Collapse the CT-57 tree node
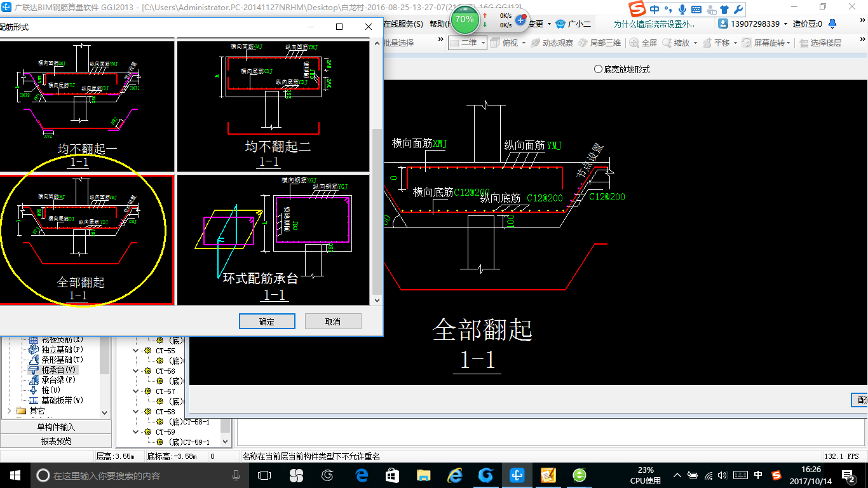The height and width of the screenshot is (488, 868). tap(135, 391)
